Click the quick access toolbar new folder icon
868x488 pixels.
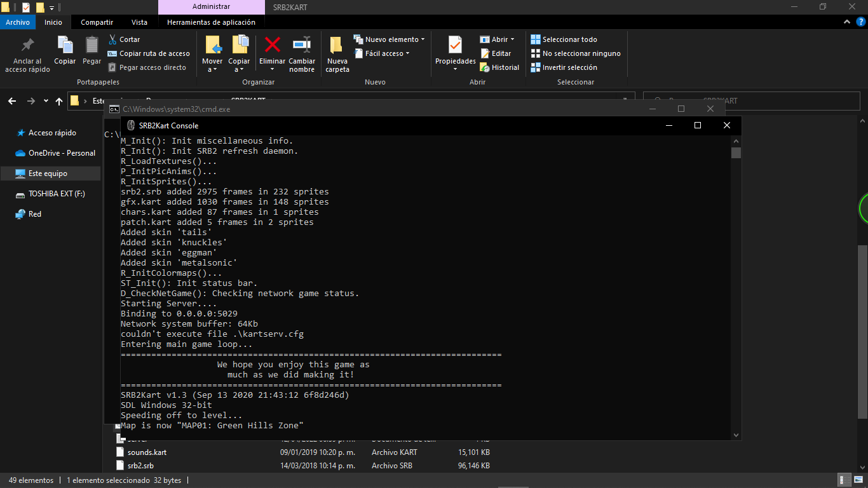pos(40,8)
